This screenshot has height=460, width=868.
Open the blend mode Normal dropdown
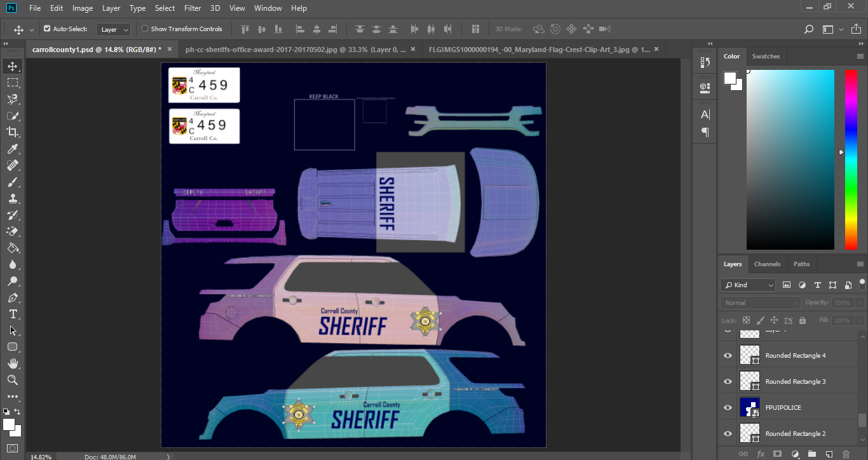[760, 302]
